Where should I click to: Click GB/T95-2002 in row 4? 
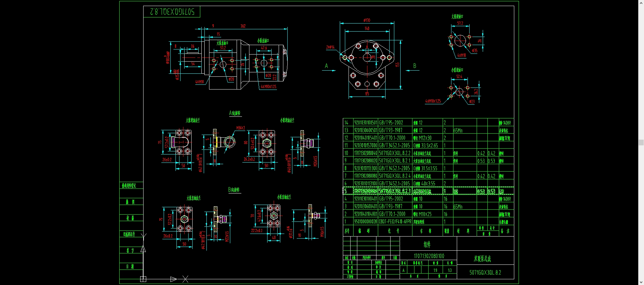pyautogui.click(x=391, y=199)
